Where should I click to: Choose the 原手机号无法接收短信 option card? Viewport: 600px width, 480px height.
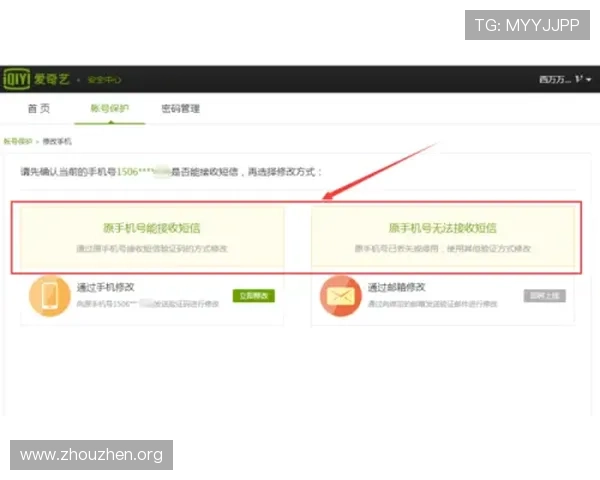pos(443,237)
